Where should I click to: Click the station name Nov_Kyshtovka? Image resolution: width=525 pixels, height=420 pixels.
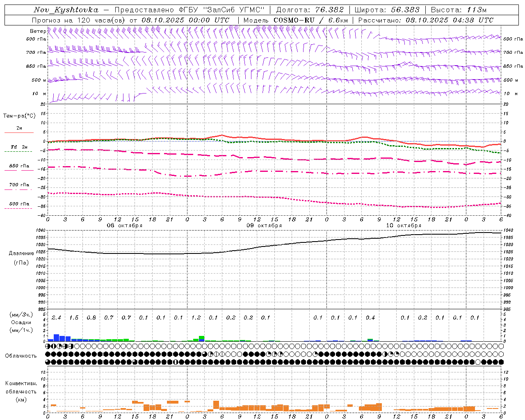pos(66,10)
